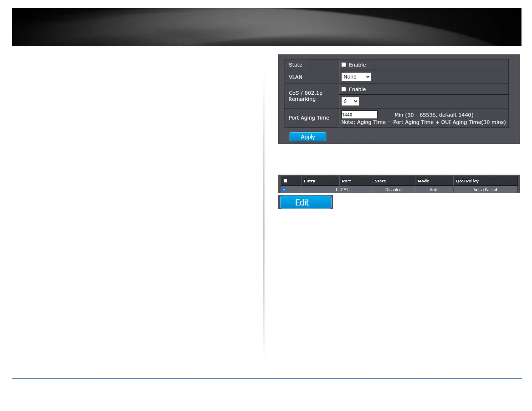
Task: Open the CoS remarking value 6 dropdown
Action: 350,101
